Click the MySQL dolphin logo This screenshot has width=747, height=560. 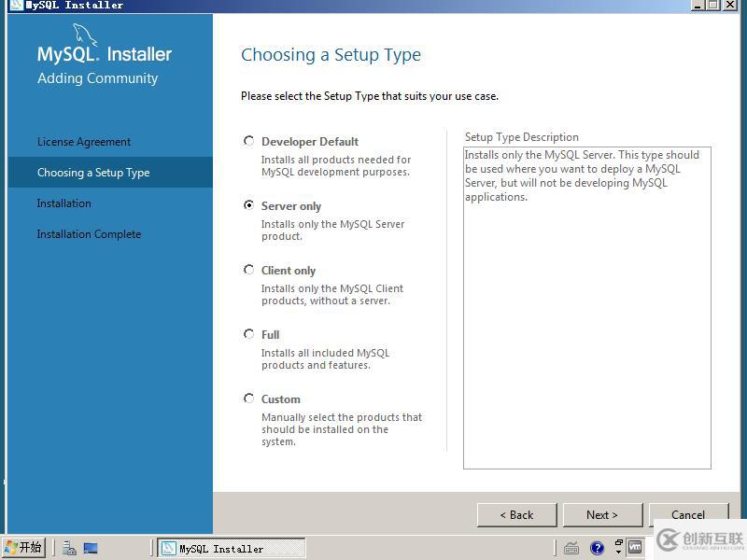(x=84, y=35)
